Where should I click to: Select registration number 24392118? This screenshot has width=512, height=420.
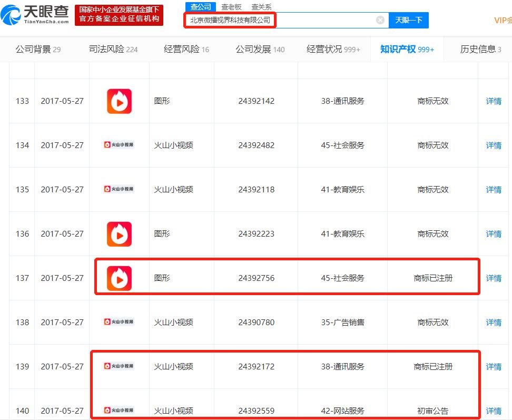257,190
